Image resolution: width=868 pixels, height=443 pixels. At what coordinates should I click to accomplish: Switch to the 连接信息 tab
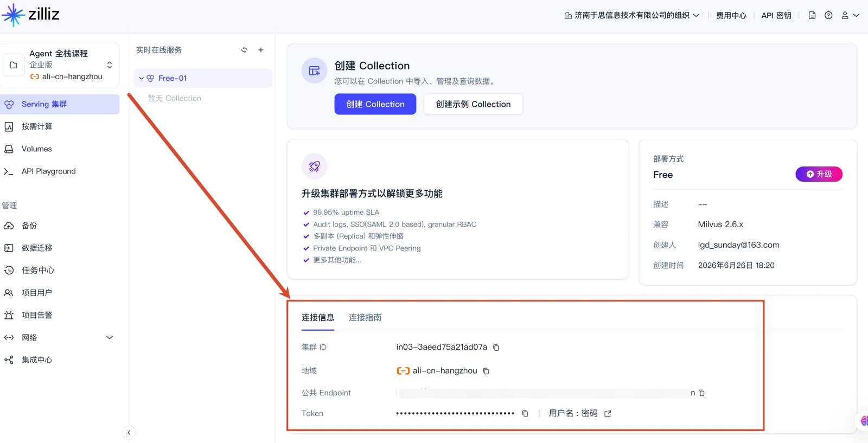(x=318, y=318)
